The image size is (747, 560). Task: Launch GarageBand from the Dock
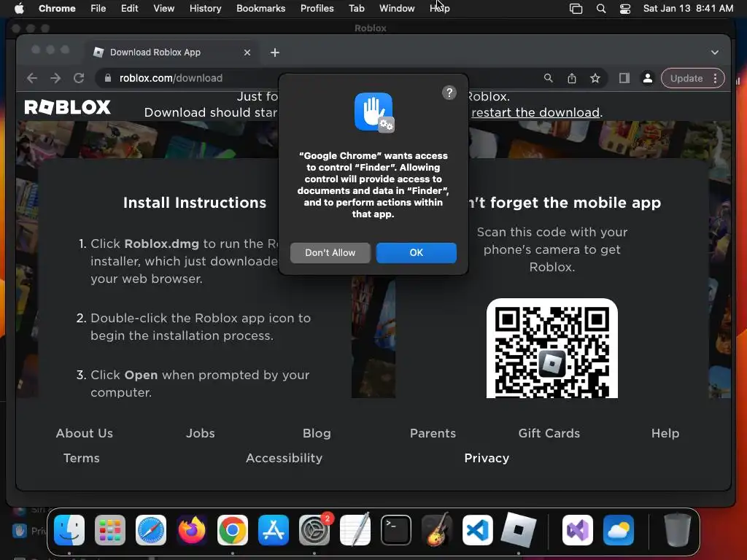[x=437, y=530]
